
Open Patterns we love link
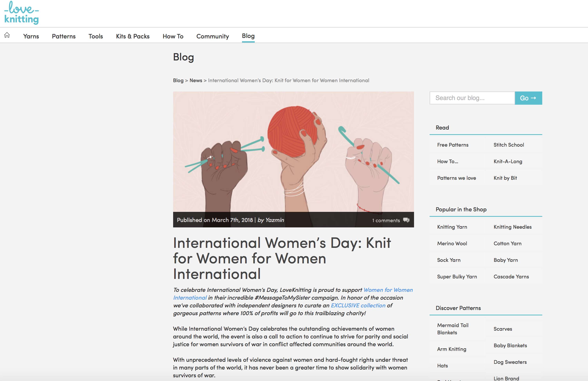pyautogui.click(x=456, y=178)
